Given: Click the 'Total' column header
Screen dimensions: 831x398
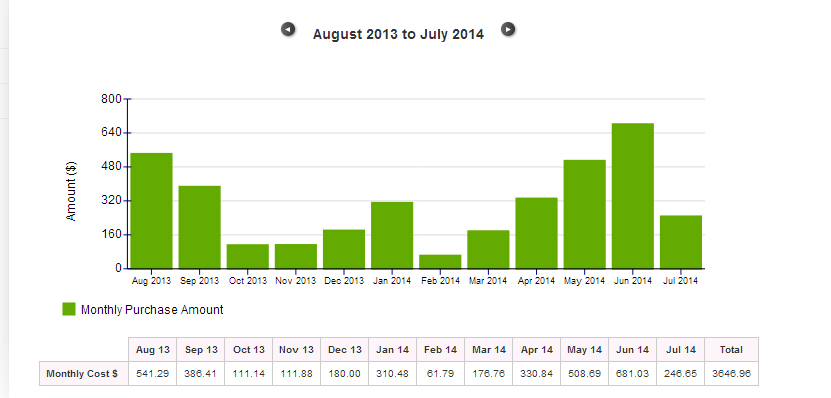Looking at the screenshot, I should [x=731, y=350].
